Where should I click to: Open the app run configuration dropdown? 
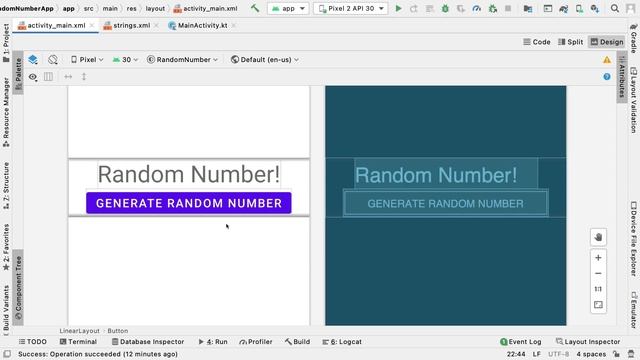pos(288,8)
